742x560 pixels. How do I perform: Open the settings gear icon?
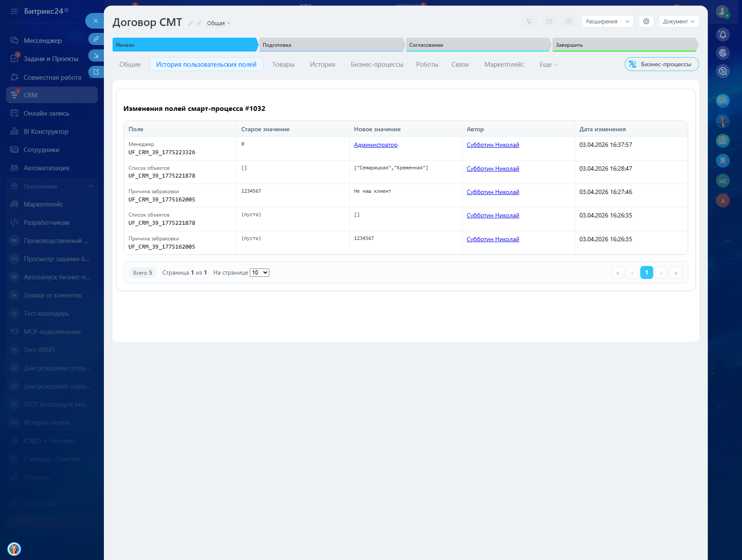tap(646, 21)
